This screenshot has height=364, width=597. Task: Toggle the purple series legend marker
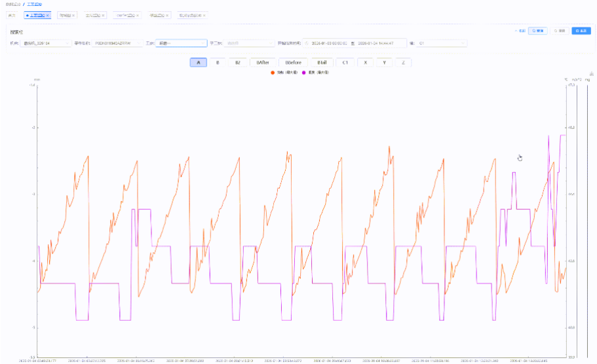pos(303,73)
